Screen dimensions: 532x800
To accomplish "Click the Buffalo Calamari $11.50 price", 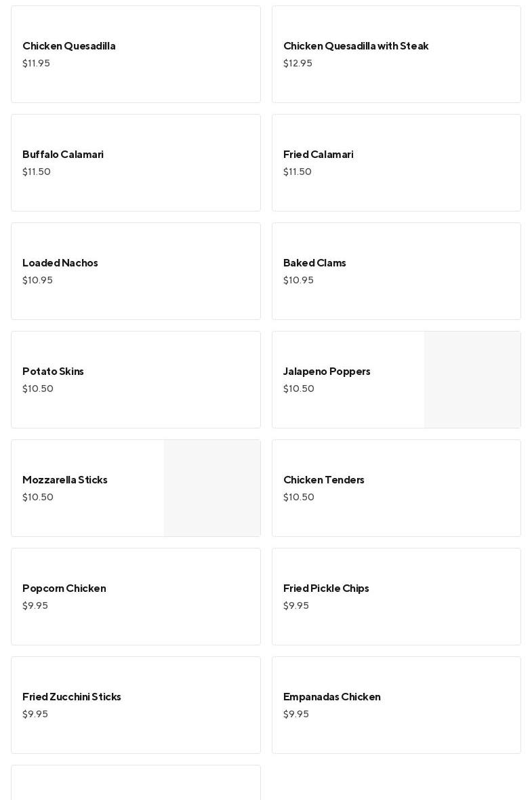I will tap(37, 172).
